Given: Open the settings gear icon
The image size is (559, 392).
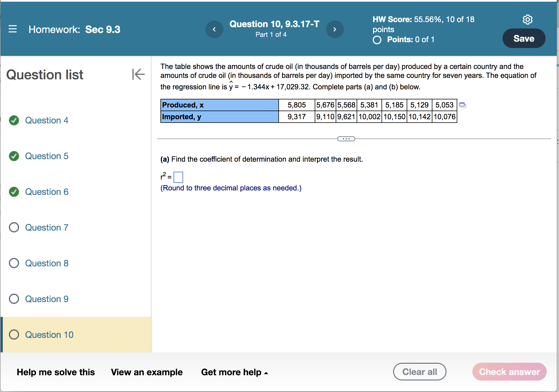Looking at the screenshot, I should [x=527, y=20].
